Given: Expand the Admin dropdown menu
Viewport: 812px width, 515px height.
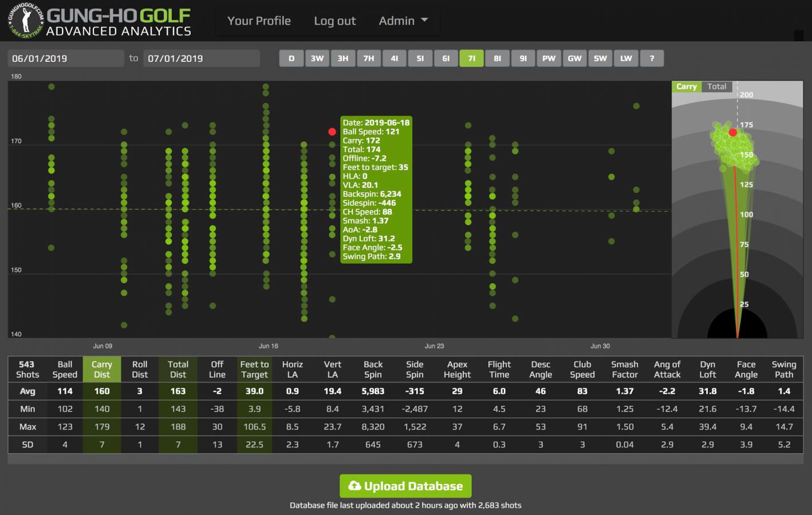Looking at the screenshot, I should (403, 21).
